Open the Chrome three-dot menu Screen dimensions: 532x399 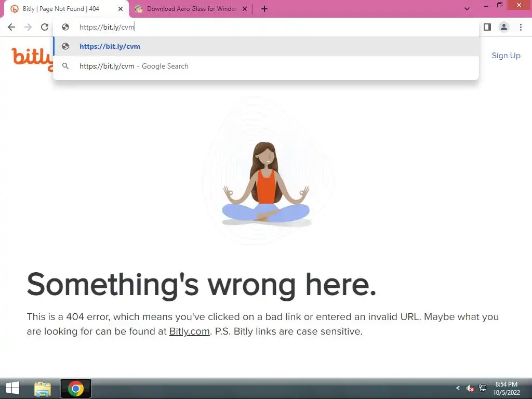point(521,27)
